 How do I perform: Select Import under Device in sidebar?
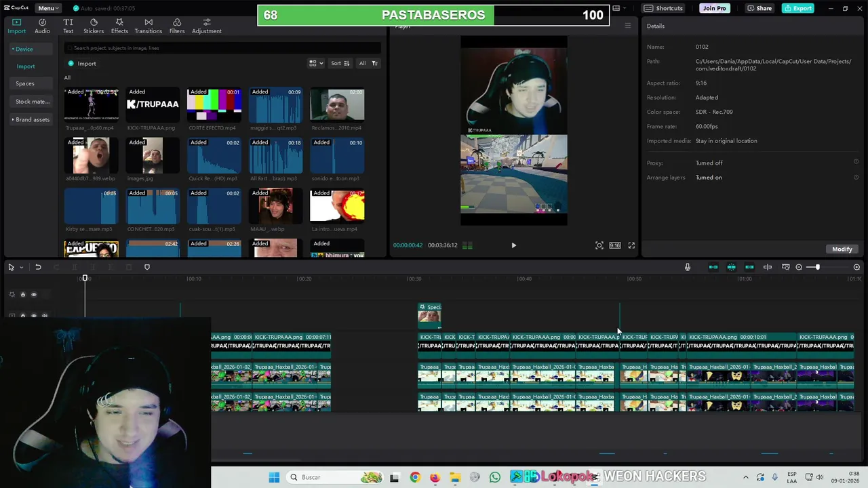[x=26, y=66]
